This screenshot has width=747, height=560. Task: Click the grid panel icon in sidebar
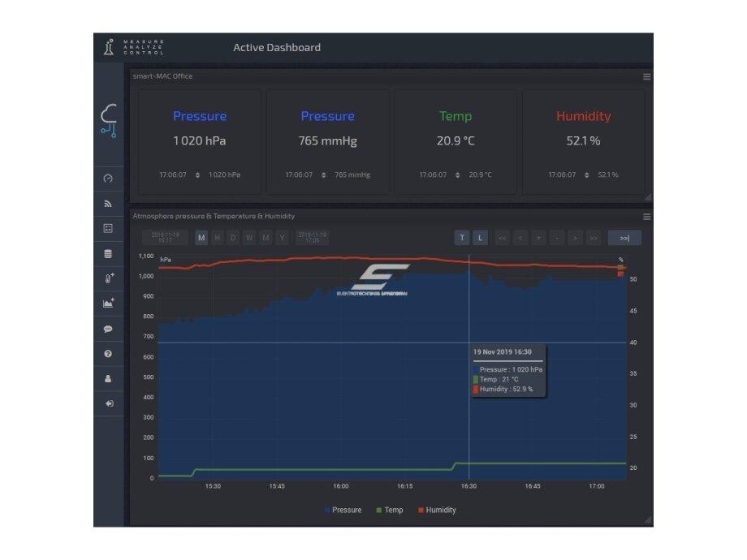coord(108,229)
